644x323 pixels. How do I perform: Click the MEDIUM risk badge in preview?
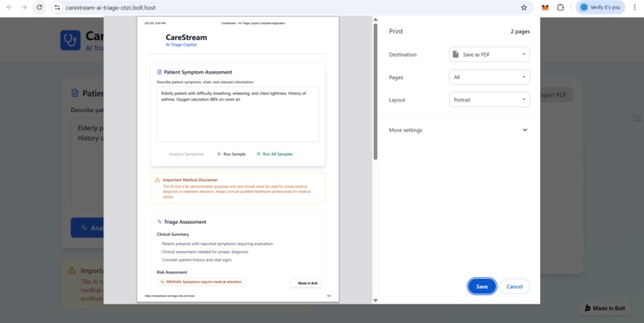coord(201,282)
